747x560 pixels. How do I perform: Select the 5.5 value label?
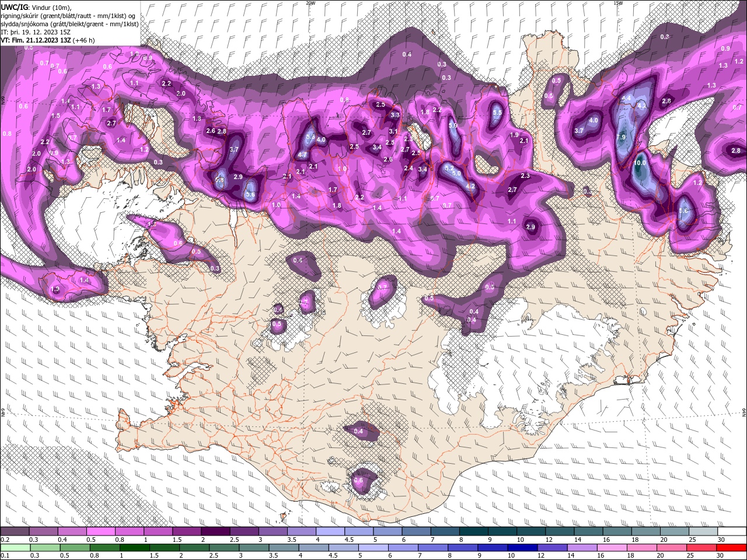click(x=497, y=113)
